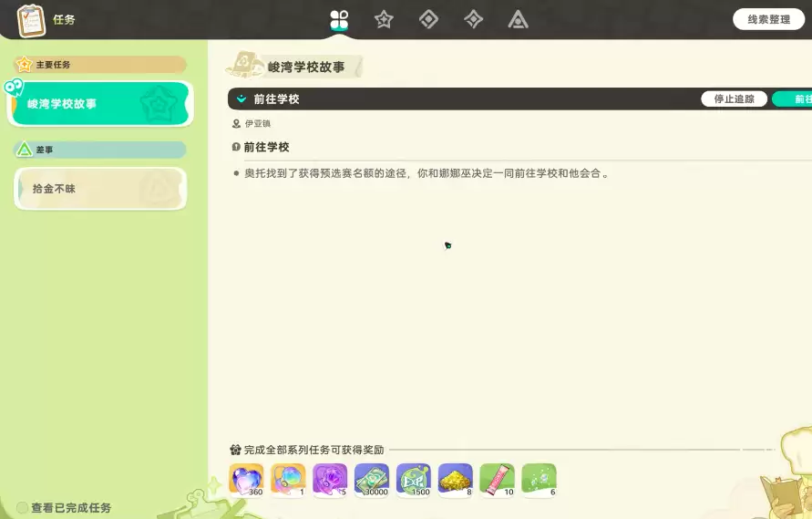Click the triangle icon beside 差事
Screen dimensions: 812x519
point(24,150)
